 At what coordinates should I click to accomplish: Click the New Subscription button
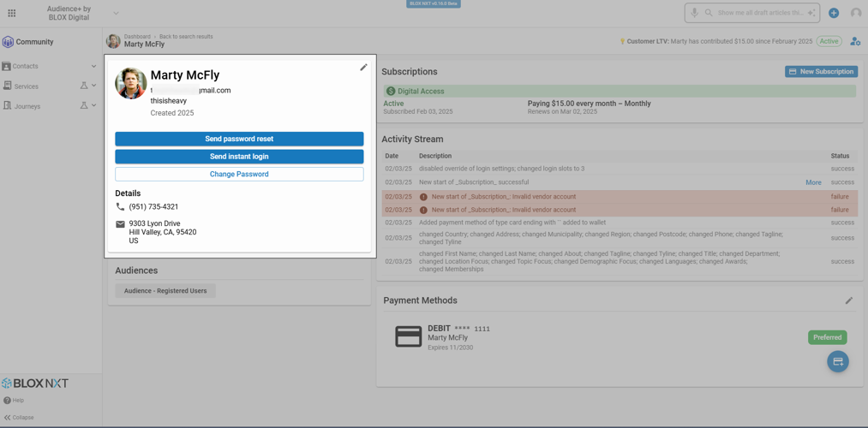click(x=821, y=71)
